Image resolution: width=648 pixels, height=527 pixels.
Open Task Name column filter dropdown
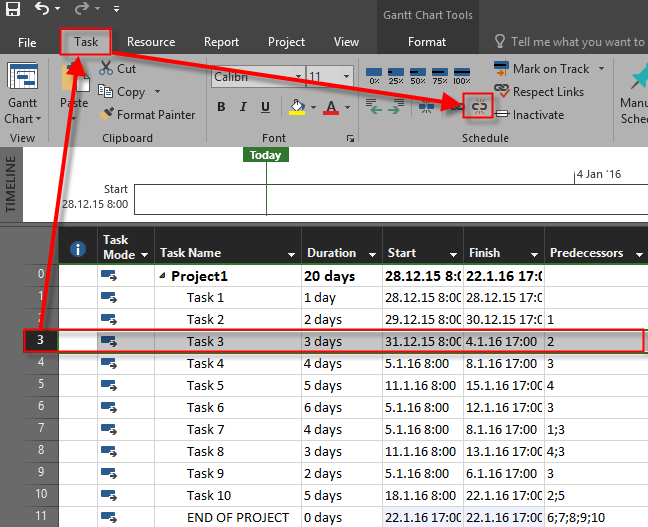[x=292, y=255]
